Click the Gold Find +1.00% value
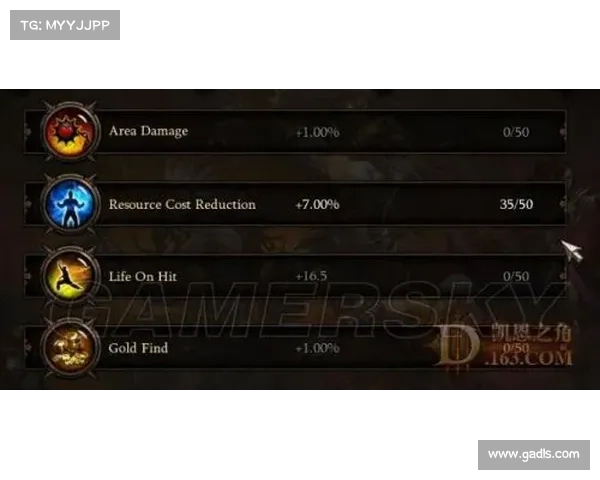 point(318,348)
